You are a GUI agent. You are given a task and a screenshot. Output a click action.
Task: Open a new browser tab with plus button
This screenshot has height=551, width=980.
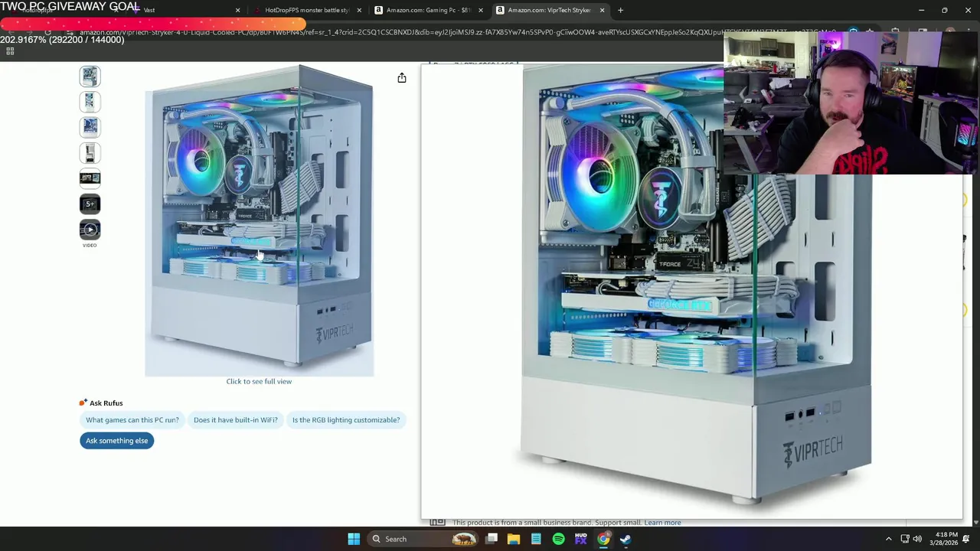(x=620, y=10)
